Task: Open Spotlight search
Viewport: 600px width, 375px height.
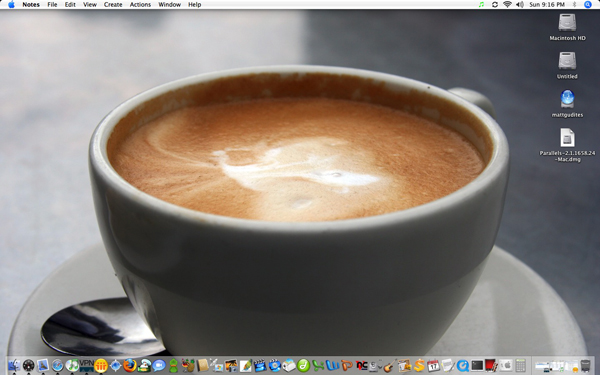Action: 588,5
